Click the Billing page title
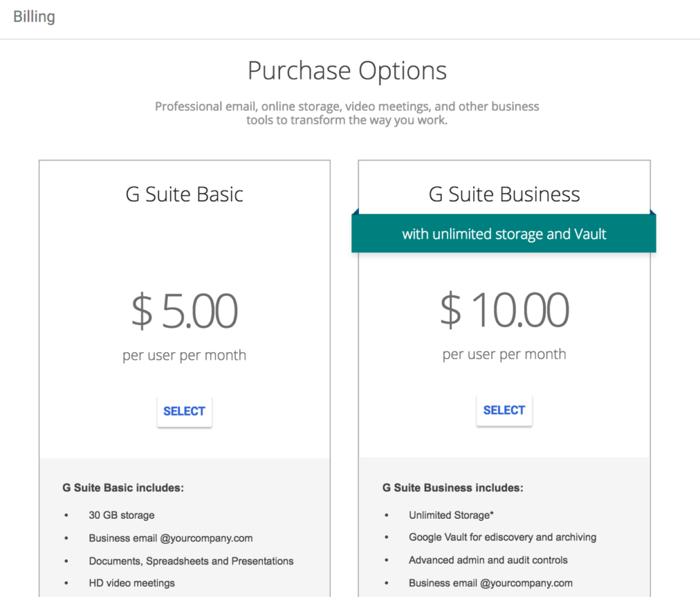 (34, 16)
